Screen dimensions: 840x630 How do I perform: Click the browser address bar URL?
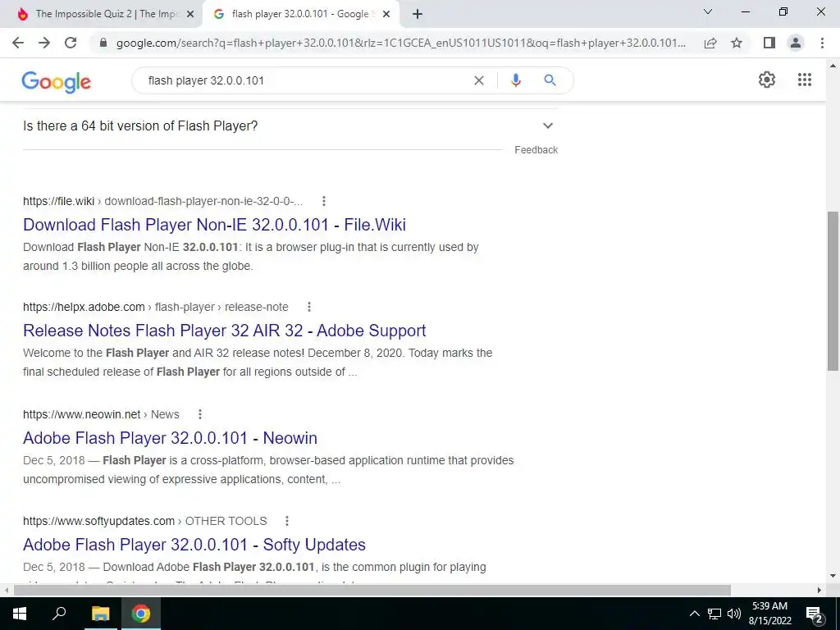coord(400,43)
